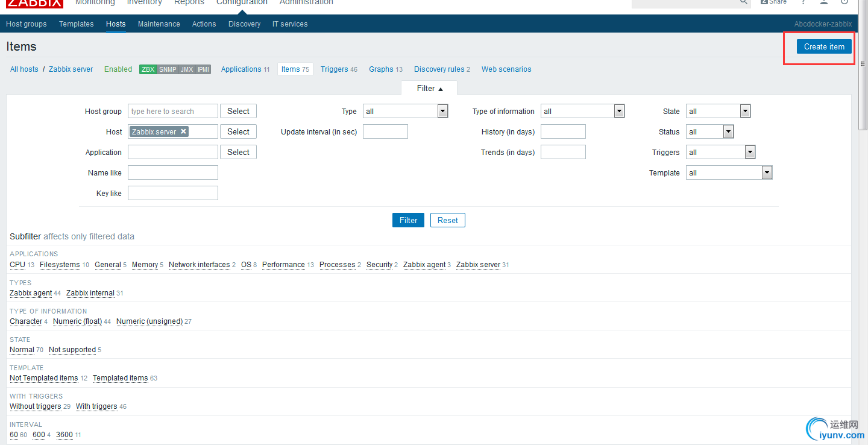Subfilter by Processes application

(338, 265)
